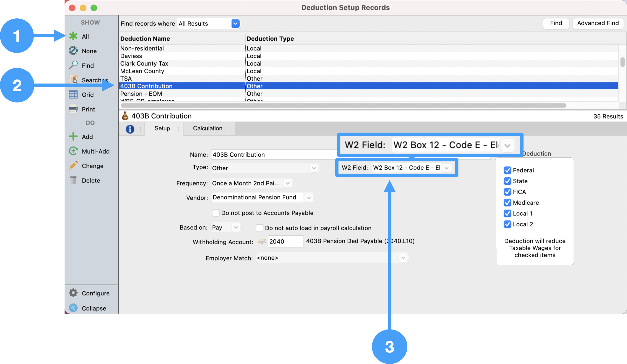The height and width of the screenshot is (364, 627).
Task: Click the Print printer icon
Action: 73,109
